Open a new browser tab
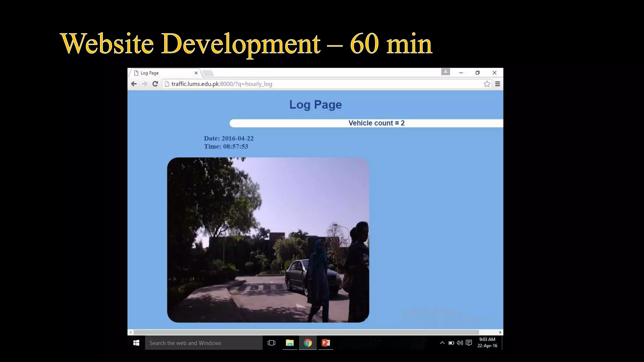Viewport: 644px width, 362px height. tap(208, 73)
